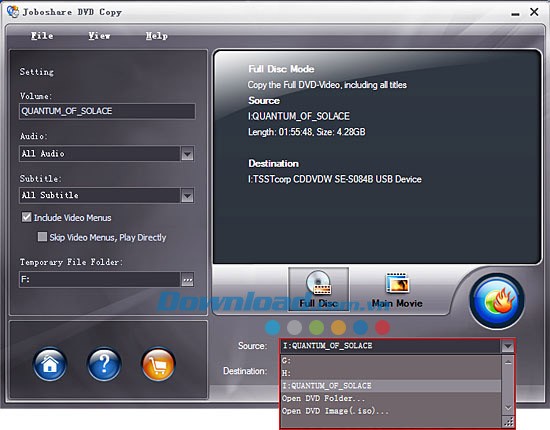Pick the green skin color dot

(316, 328)
